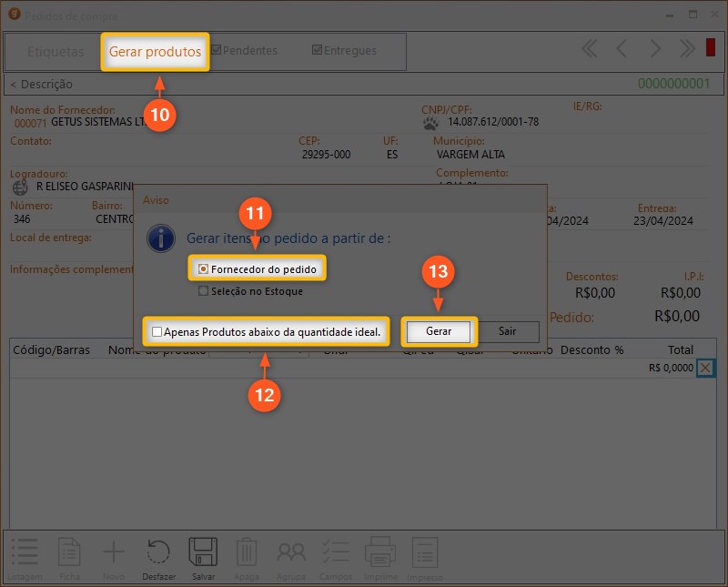Select Fornecedor do pedido option

(204, 269)
